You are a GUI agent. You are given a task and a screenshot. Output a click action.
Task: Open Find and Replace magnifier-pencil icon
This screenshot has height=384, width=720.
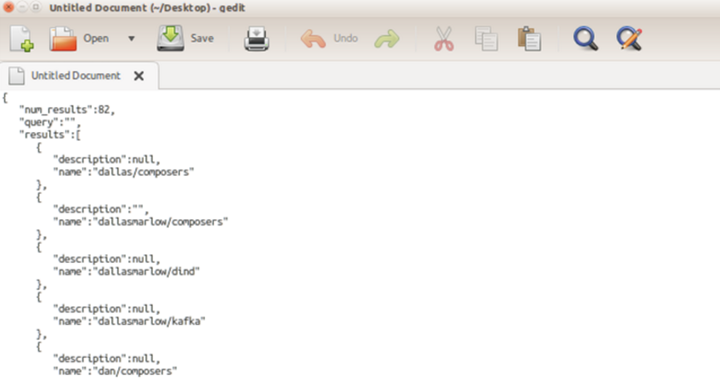(629, 39)
